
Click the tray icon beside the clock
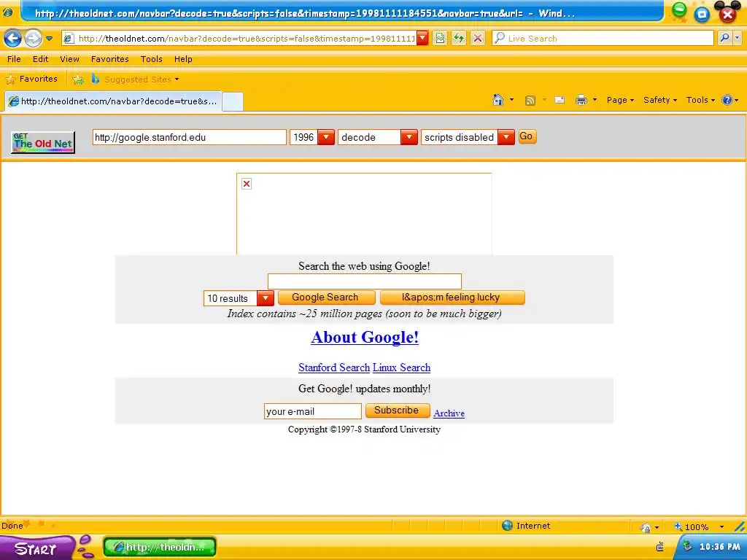(x=687, y=546)
